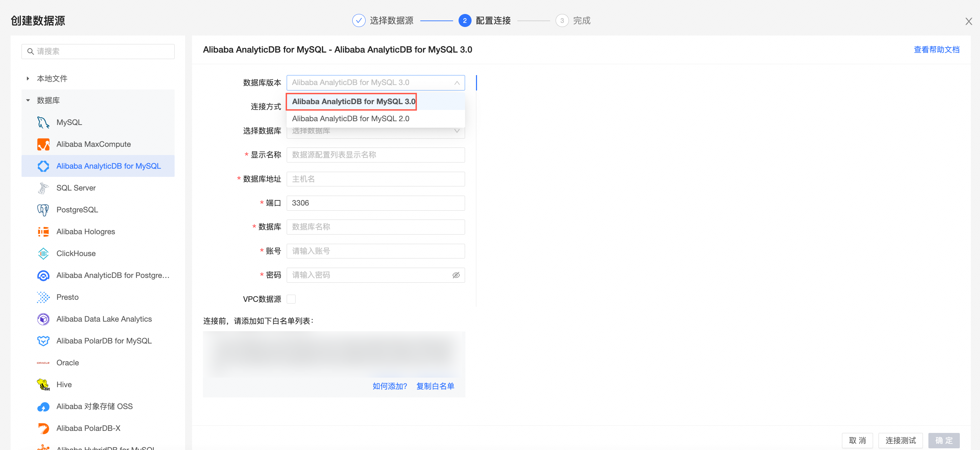The height and width of the screenshot is (450, 980).
Task: Expand the 本地文件 tree node
Action: pos(28,79)
